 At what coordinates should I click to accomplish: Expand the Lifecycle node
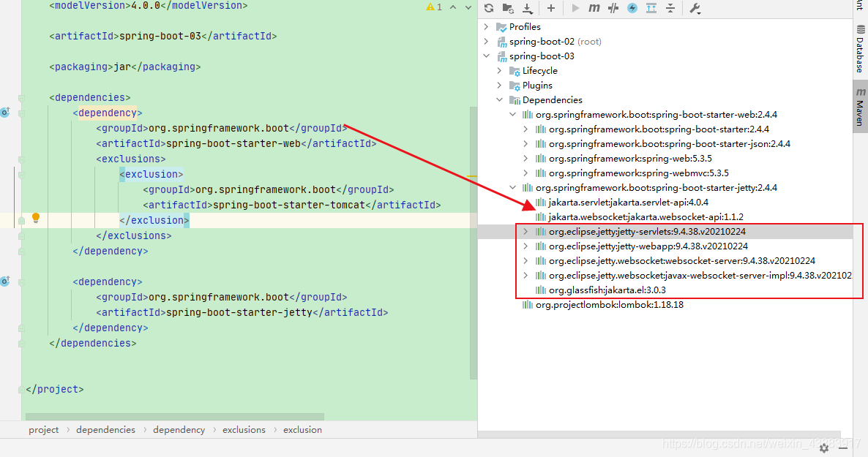[x=499, y=71]
